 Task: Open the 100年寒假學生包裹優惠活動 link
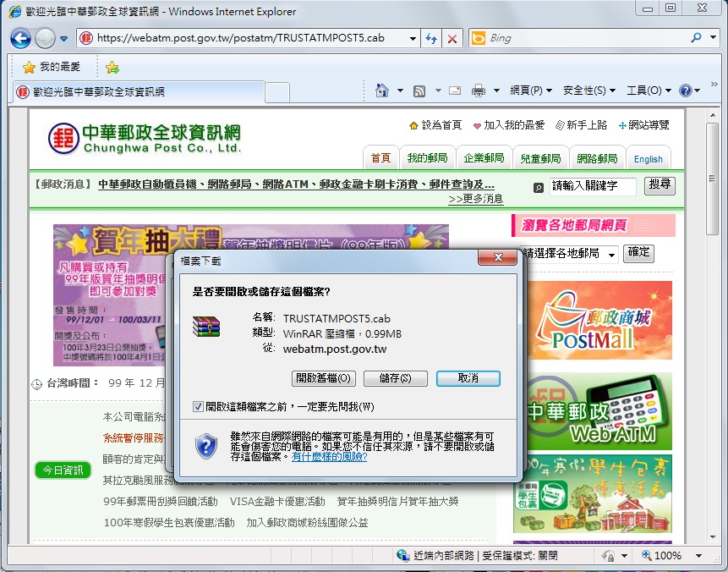click(169, 523)
